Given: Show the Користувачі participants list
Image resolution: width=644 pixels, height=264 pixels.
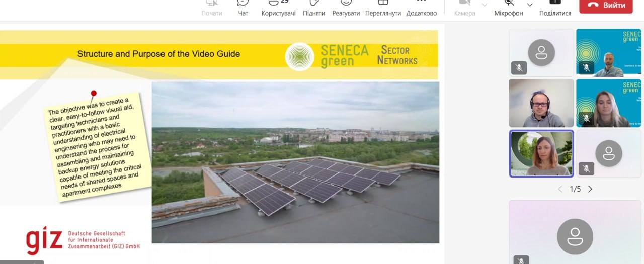Looking at the screenshot, I should pyautogui.click(x=278, y=8).
